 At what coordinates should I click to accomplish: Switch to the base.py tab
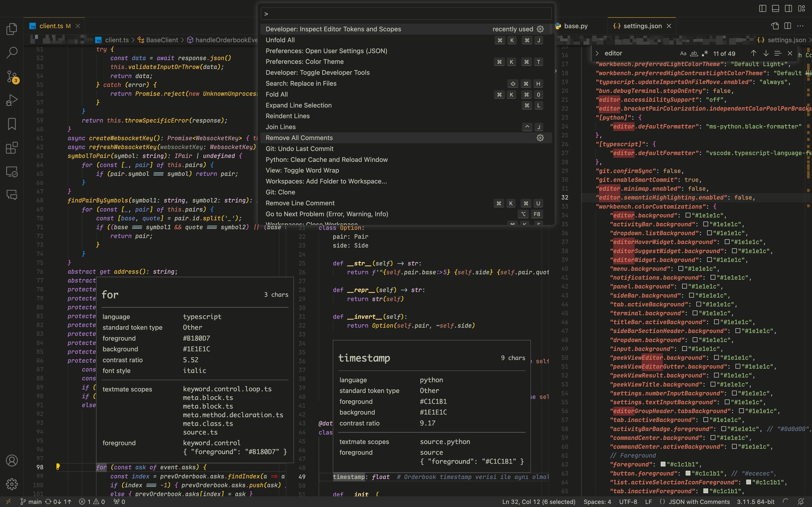(575, 26)
